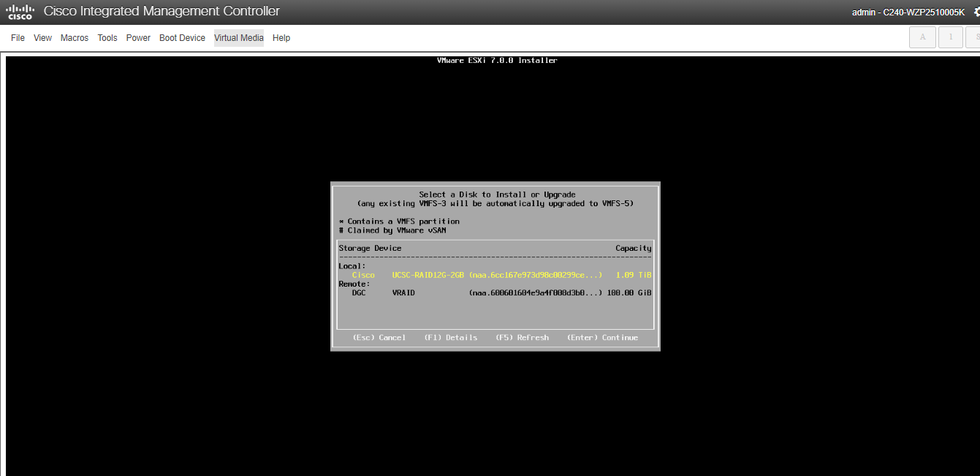This screenshot has height=476, width=980.
Task: Open the Macros menu
Action: (x=75, y=38)
